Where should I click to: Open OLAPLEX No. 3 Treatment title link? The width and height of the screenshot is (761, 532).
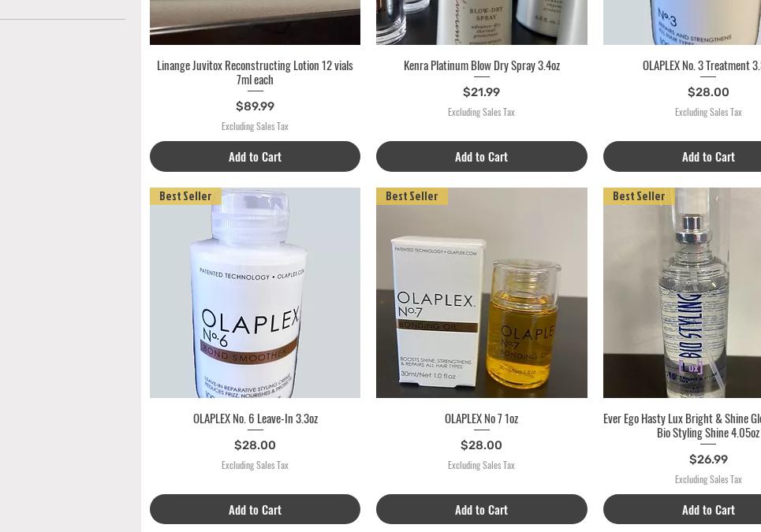tap(701, 65)
